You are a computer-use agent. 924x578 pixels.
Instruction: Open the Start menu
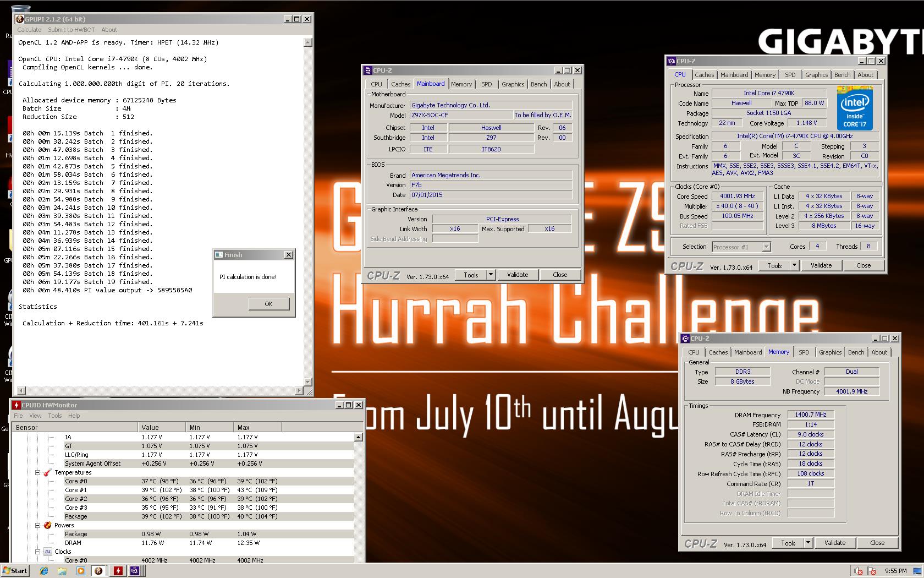[15, 571]
